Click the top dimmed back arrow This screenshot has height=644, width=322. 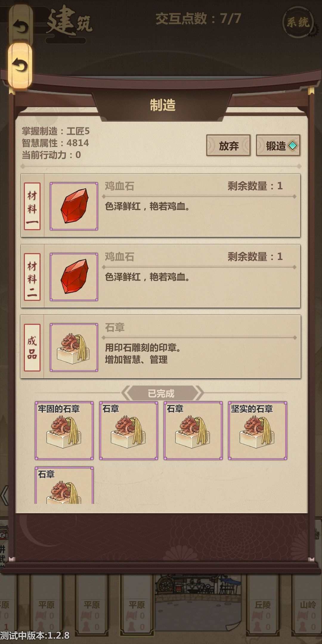point(20,26)
